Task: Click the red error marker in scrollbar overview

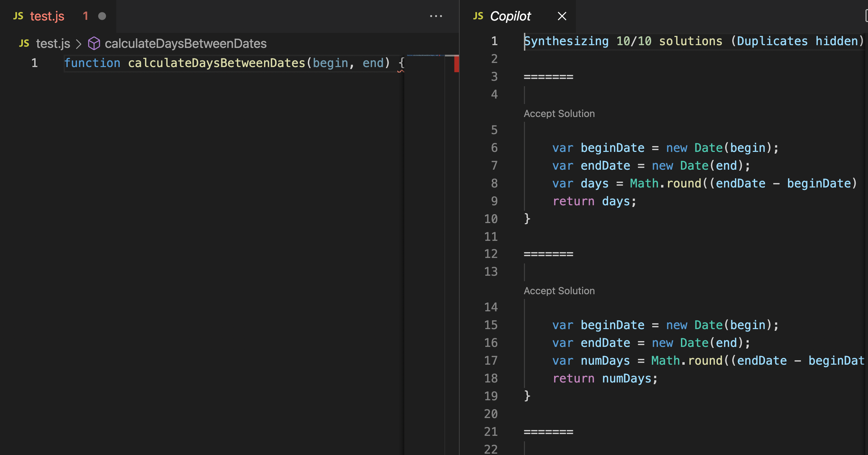Action: click(456, 64)
